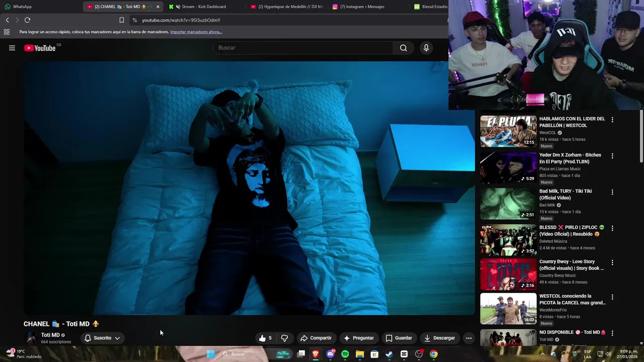Click 'Plaza en Llamas Music' channel text
Viewport: 644px width, 362px height.
coord(560,169)
